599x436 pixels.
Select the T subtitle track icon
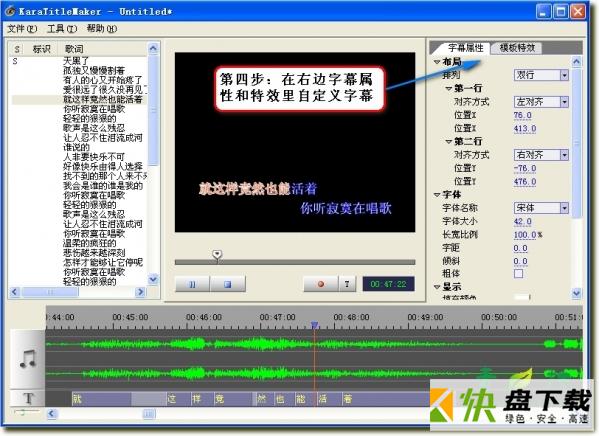pyautogui.click(x=28, y=399)
